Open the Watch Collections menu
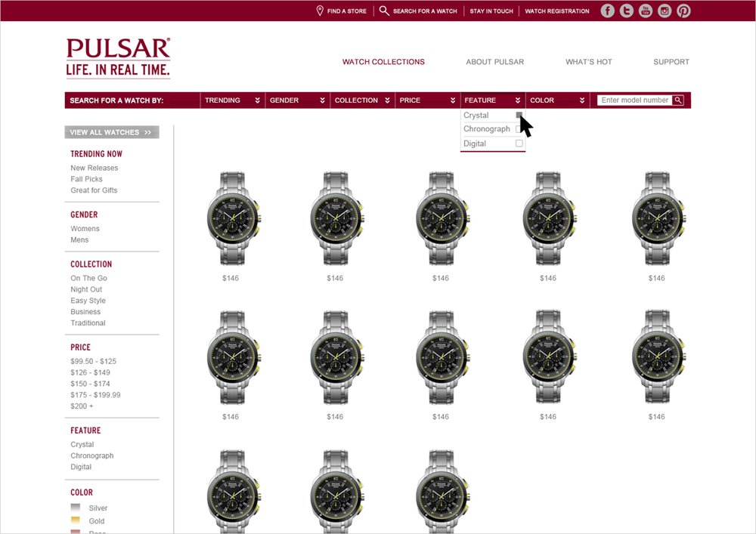Screen dimensions: 756x534 click(383, 62)
